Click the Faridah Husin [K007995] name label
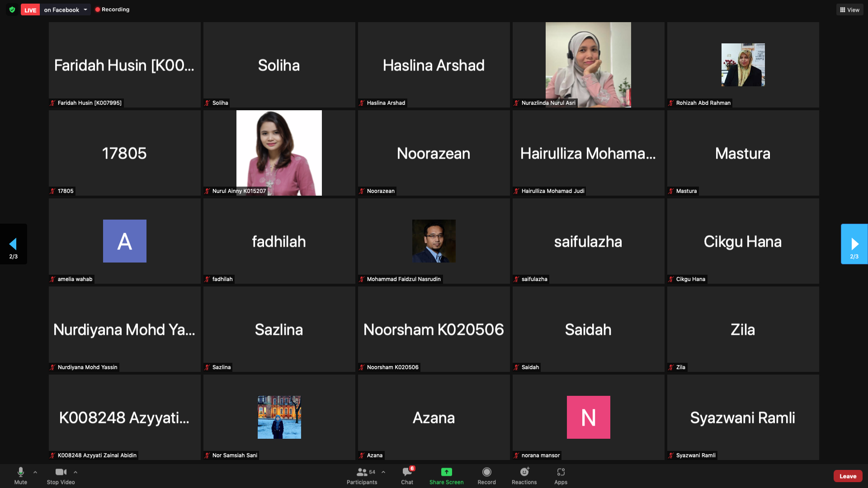 point(90,103)
